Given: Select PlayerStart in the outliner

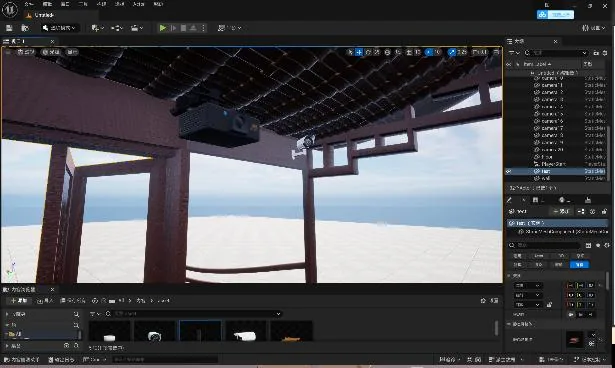Looking at the screenshot, I should (x=553, y=164).
